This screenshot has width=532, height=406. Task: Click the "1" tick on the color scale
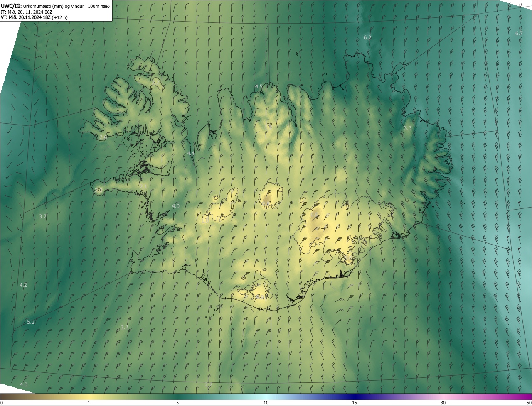tap(89, 403)
